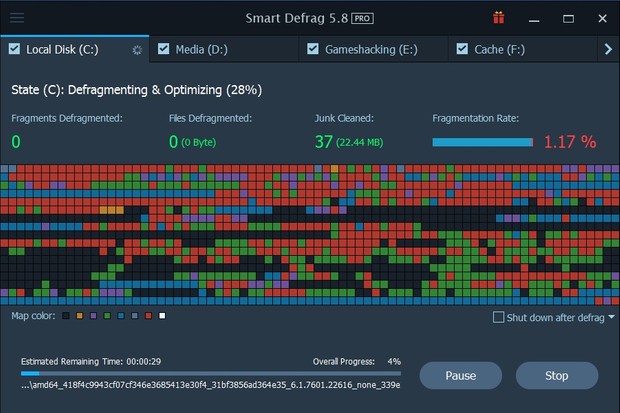Pause the defragmentation
The image size is (620, 413).
[461, 375]
